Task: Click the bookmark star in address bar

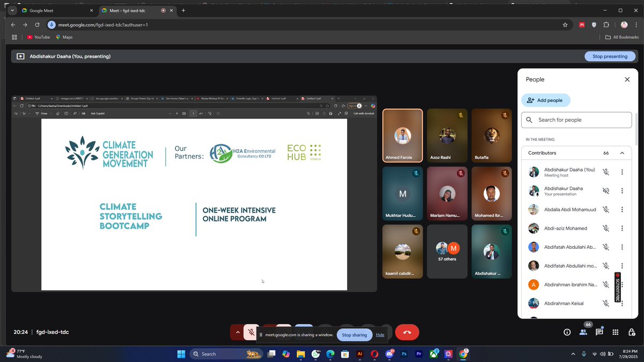Action: click(565, 25)
